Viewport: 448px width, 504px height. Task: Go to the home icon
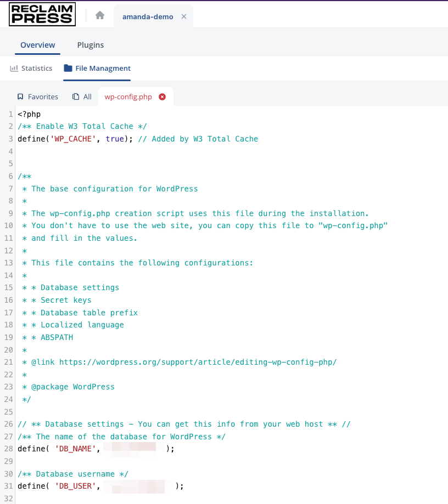[100, 15]
